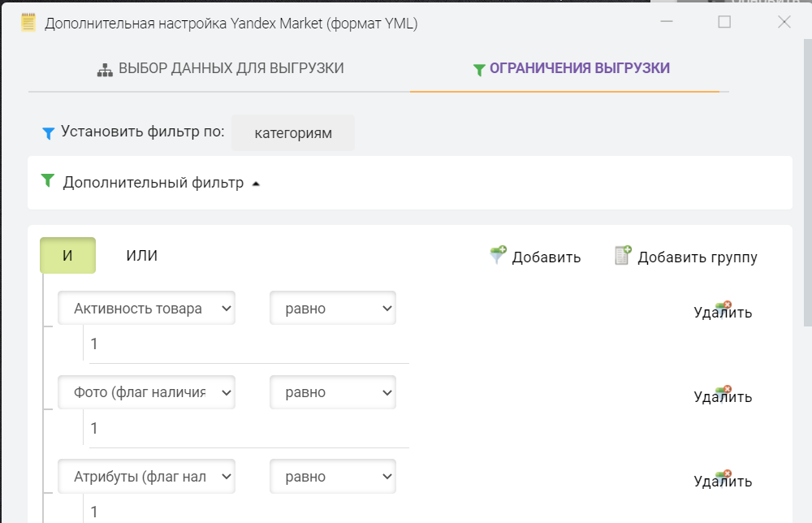Click the категориям filter button
The width and height of the screenshot is (812, 523).
[x=293, y=133]
